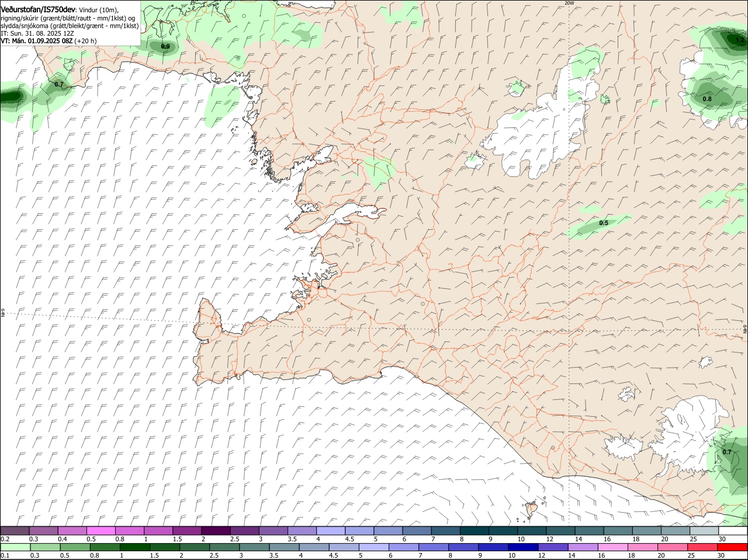
Task: Select white swatch at 30 in the top scale
Action: pos(733,531)
